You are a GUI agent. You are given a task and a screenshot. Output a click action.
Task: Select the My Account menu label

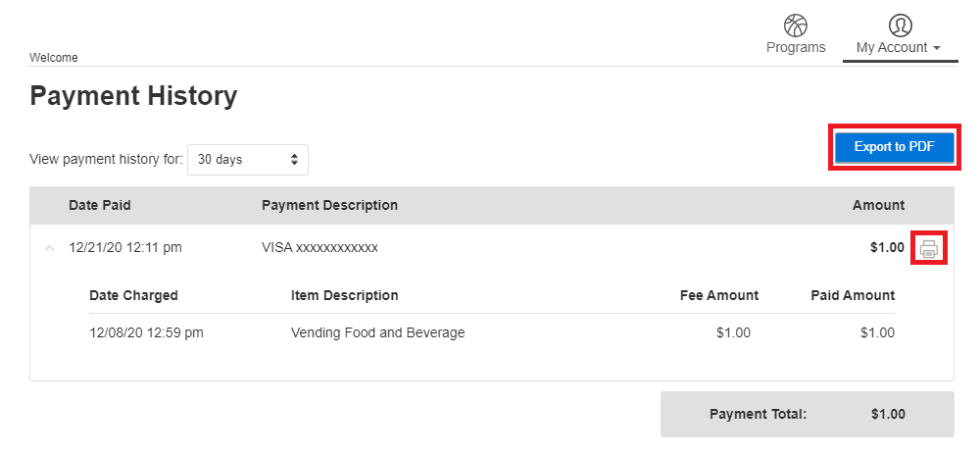click(x=891, y=47)
